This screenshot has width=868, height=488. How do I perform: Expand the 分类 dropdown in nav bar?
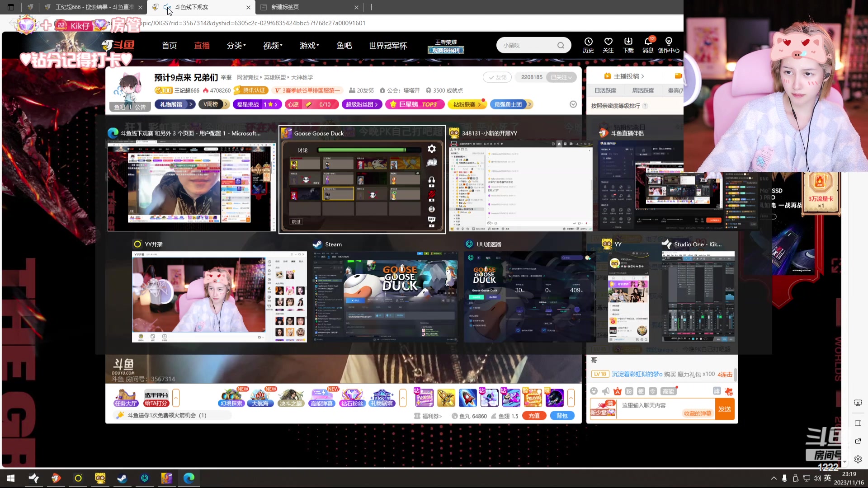(236, 45)
